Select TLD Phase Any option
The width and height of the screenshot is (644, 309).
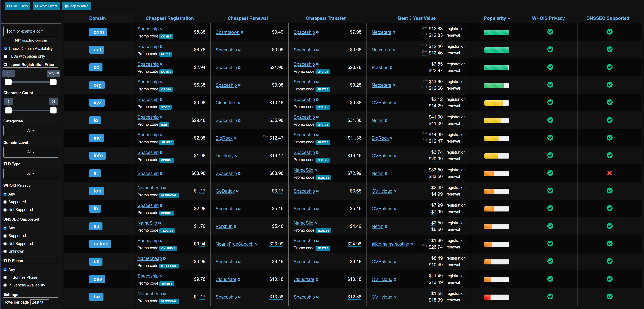(x=5, y=270)
